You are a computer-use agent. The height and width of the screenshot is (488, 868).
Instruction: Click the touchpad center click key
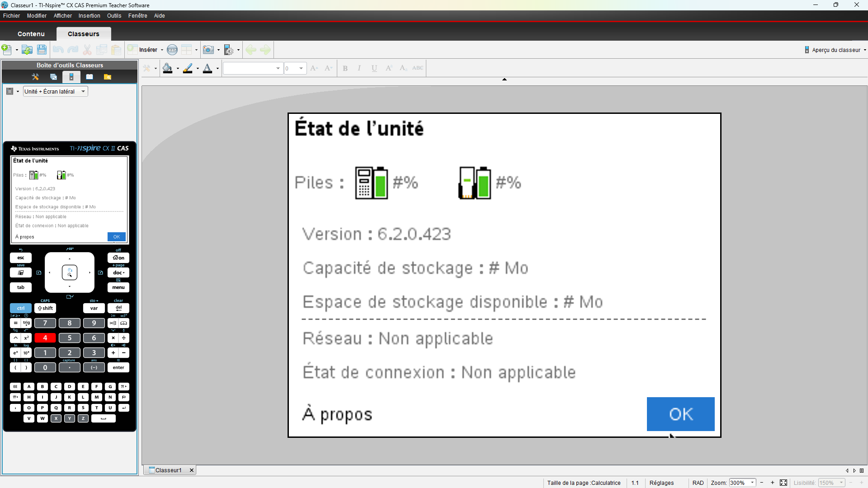point(70,272)
